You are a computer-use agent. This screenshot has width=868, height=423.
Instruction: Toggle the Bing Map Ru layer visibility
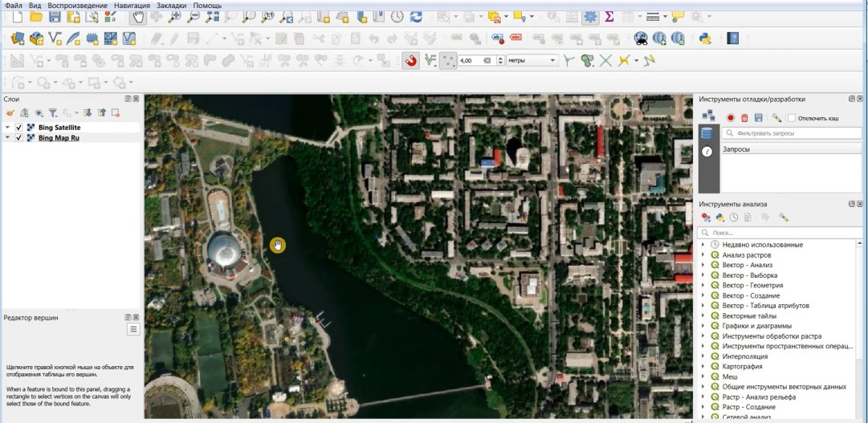[18, 138]
